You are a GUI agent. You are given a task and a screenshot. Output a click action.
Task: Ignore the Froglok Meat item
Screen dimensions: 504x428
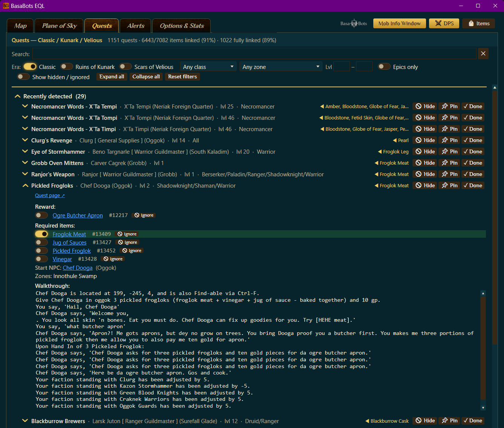tap(127, 234)
